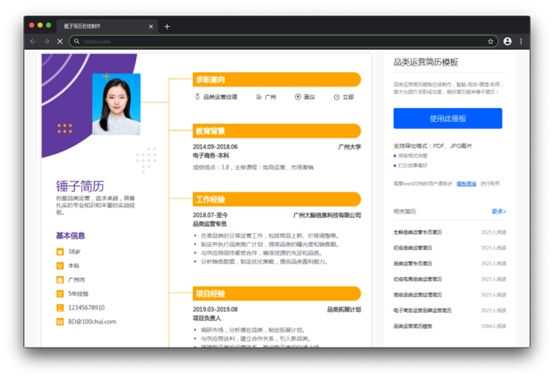This screenshot has height=379, width=554.
Task: Open the 电子商务运营品牌运营简历 link
Action: click(422, 310)
